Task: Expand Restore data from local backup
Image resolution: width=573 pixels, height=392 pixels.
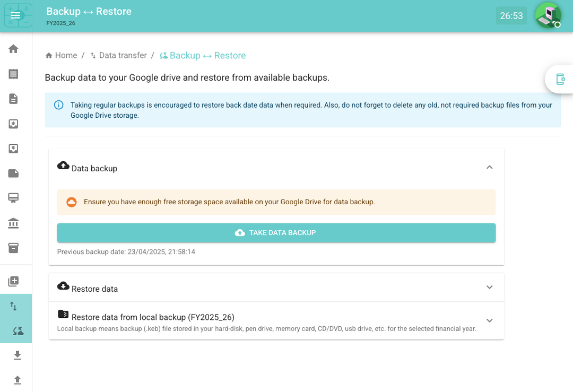Action: tap(489, 321)
